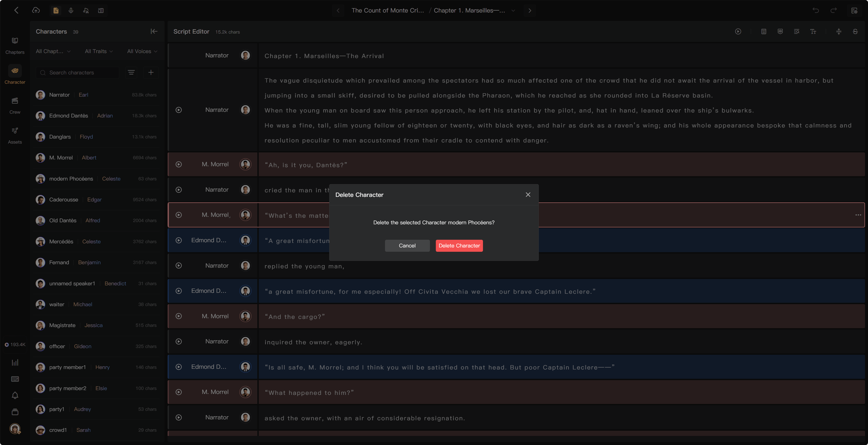Go to the next chapter arrow
Image resolution: width=868 pixels, height=445 pixels.
click(530, 10)
